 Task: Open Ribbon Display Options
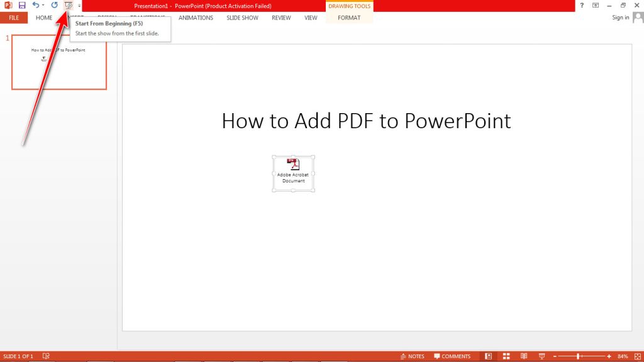point(596,5)
